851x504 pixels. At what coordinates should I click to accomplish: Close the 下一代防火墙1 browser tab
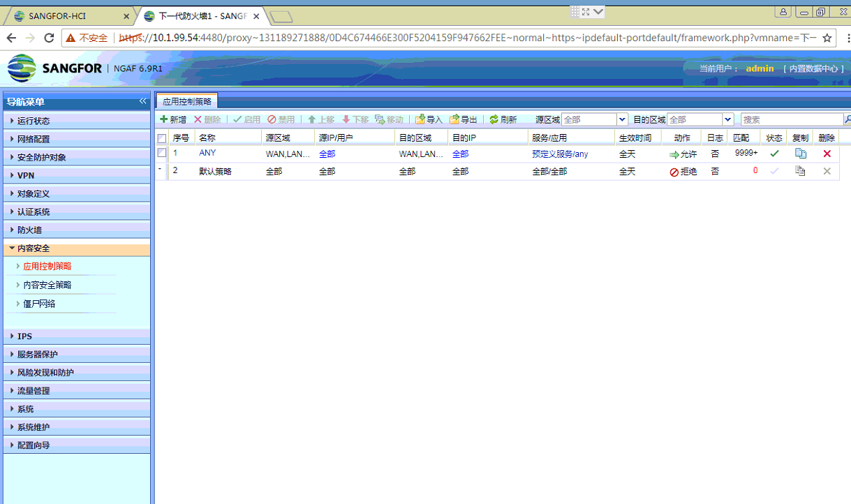click(256, 16)
